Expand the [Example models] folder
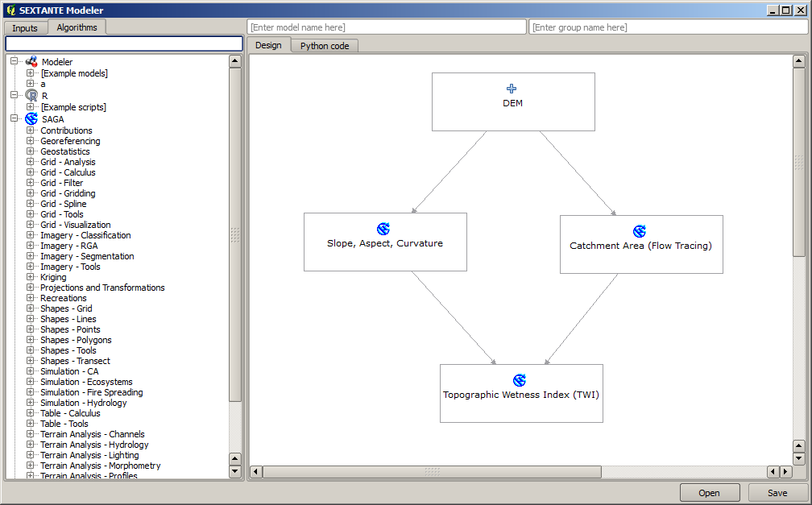The width and height of the screenshot is (812, 505). tap(31, 73)
